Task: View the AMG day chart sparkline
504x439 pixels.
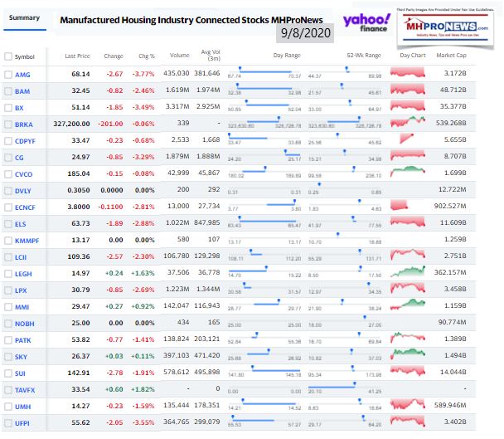Action: click(x=408, y=72)
